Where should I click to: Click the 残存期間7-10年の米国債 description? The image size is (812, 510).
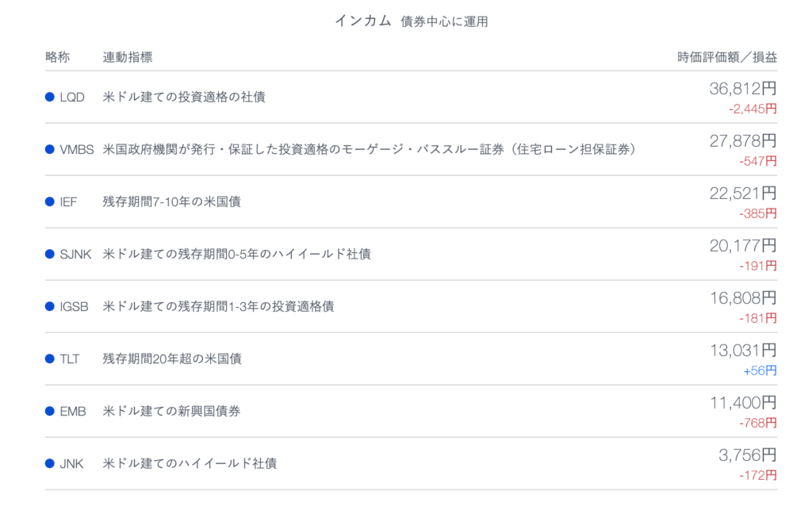point(171,201)
